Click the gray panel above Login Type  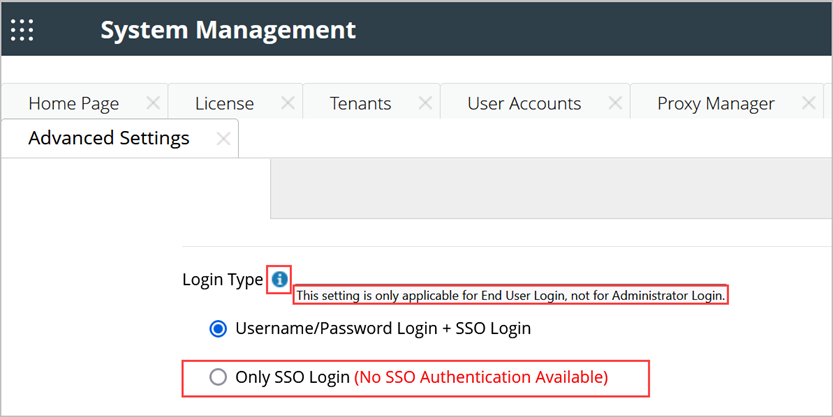coord(550,188)
